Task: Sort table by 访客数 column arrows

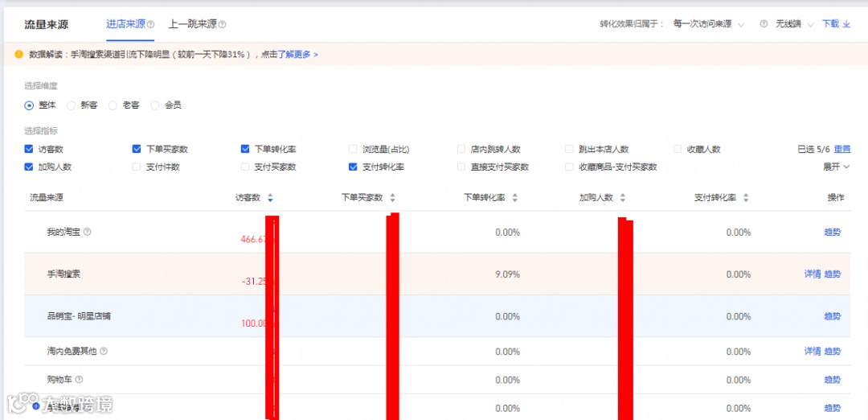Action: 270,198
